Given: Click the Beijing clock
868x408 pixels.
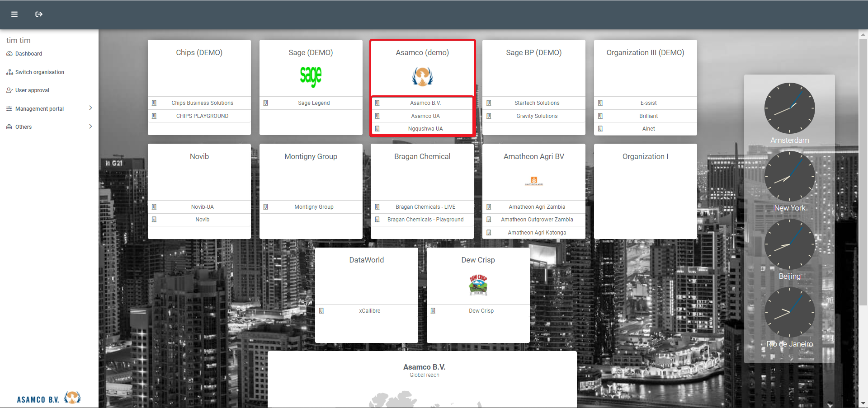Looking at the screenshot, I should [x=790, y=244].
